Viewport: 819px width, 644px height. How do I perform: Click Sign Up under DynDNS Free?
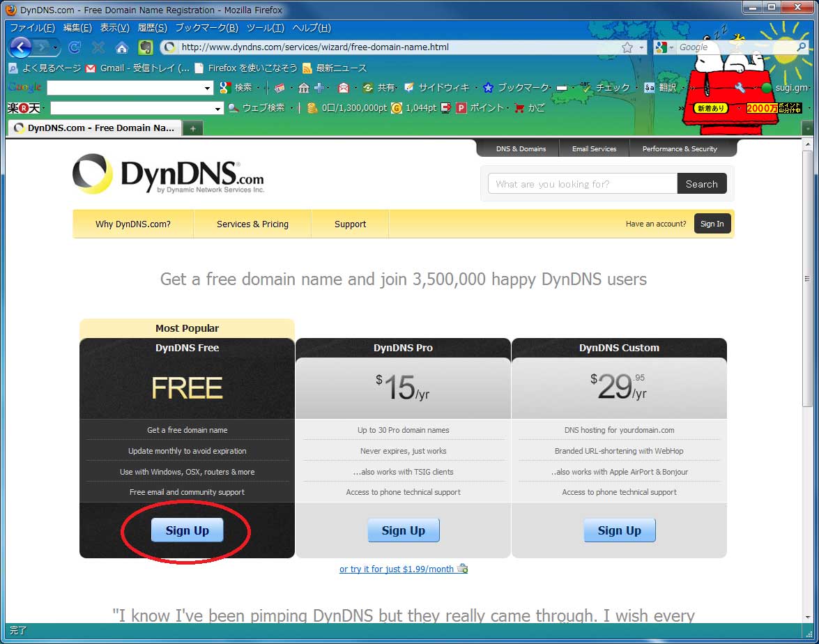[187, 530]
